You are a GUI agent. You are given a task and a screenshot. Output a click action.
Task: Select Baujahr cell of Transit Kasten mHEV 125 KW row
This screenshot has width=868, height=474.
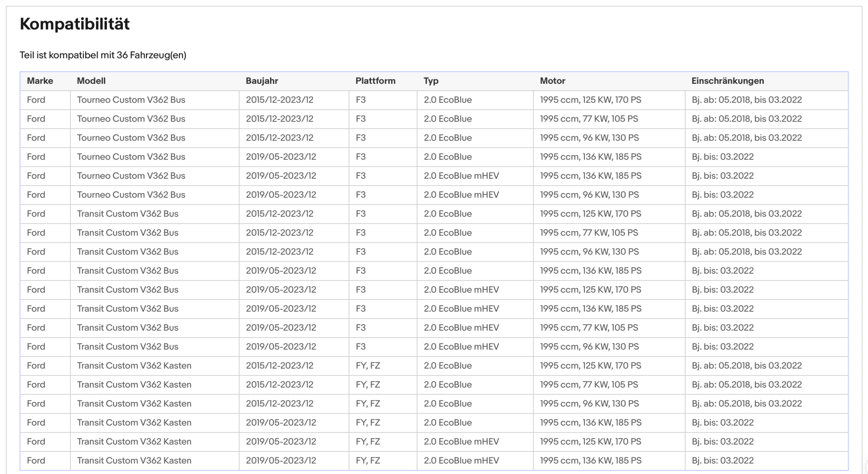(x=294, y=442)
